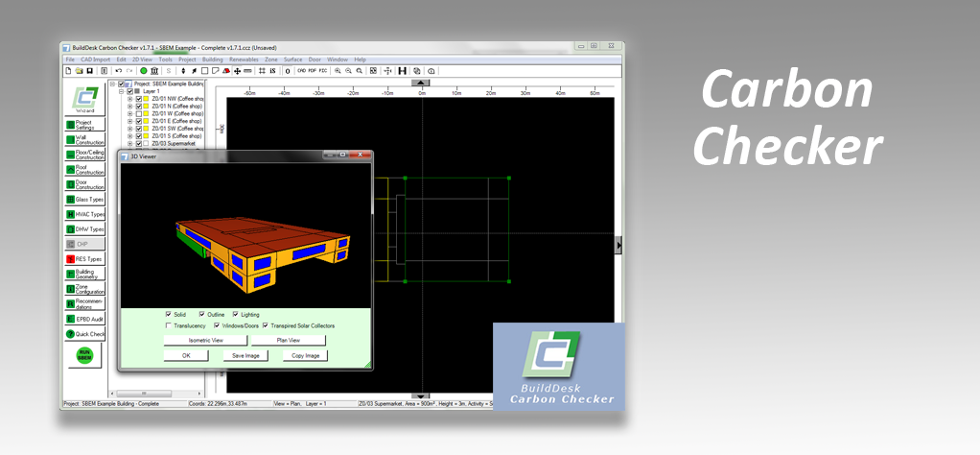
Task: Open the Wizard icon in sidebar
Action: click(85, 100)
